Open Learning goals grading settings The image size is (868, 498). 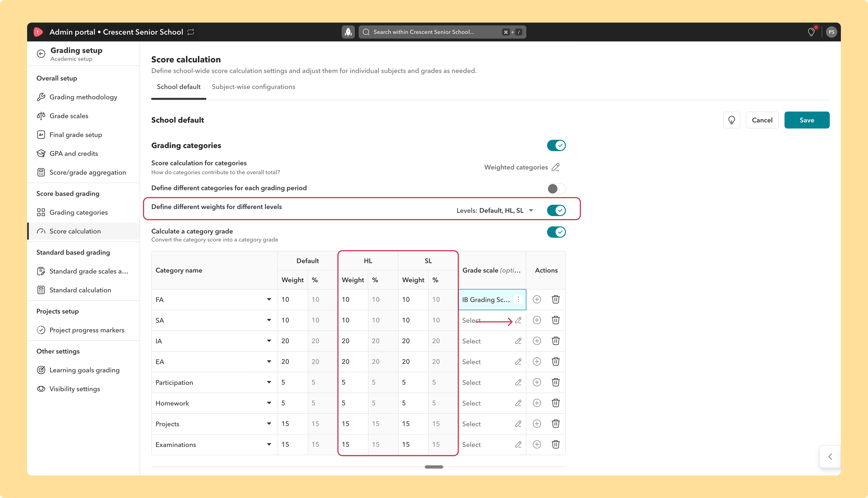[x=83, y=370]
